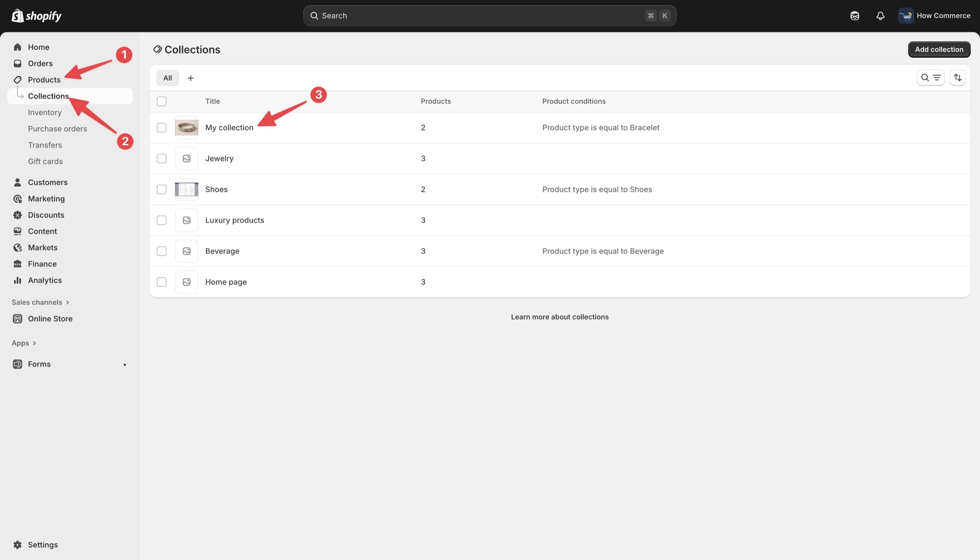Click the Shoes collection thumbnail
The image size is (980, 560).
click(187, 189)
